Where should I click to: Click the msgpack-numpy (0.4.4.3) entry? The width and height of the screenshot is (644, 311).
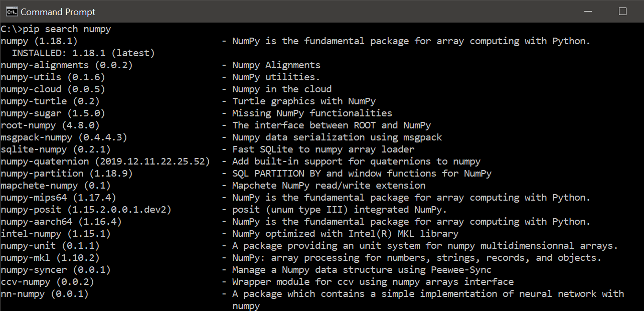click(x=64, y=137)
